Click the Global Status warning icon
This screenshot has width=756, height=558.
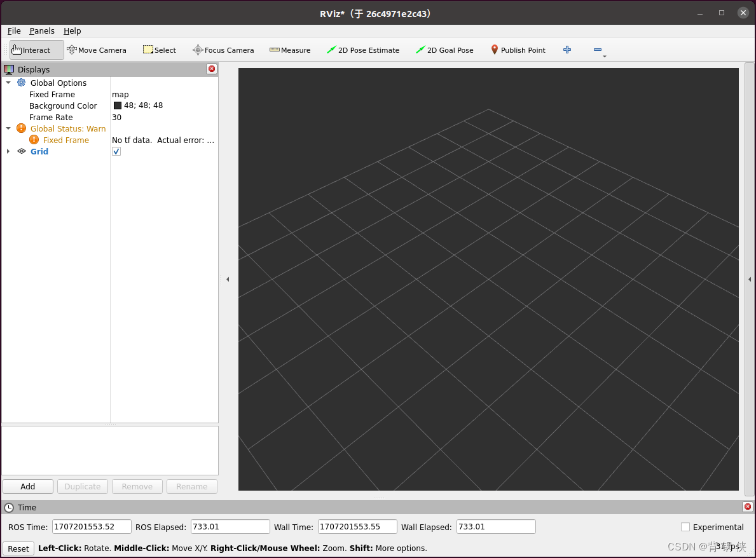(x=21, y=128)
